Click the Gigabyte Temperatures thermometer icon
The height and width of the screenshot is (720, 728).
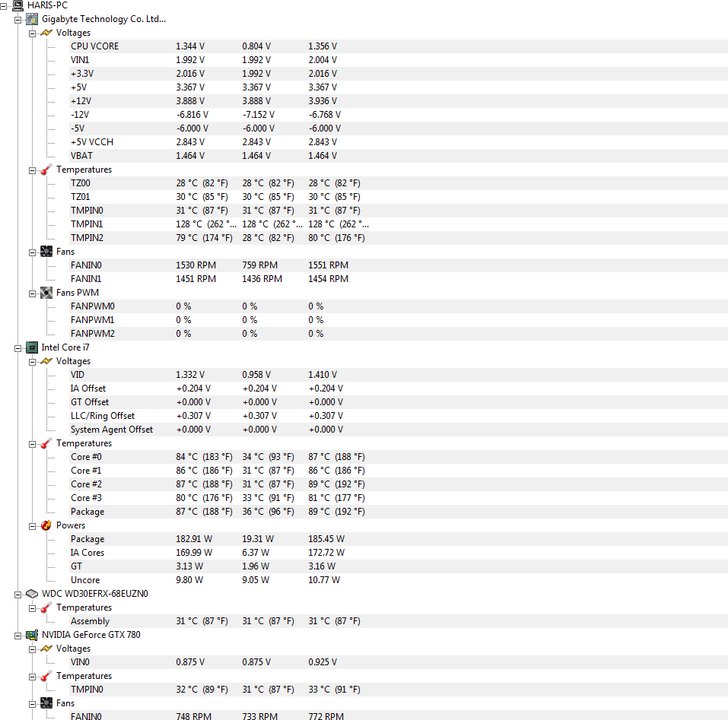point(46,170)
